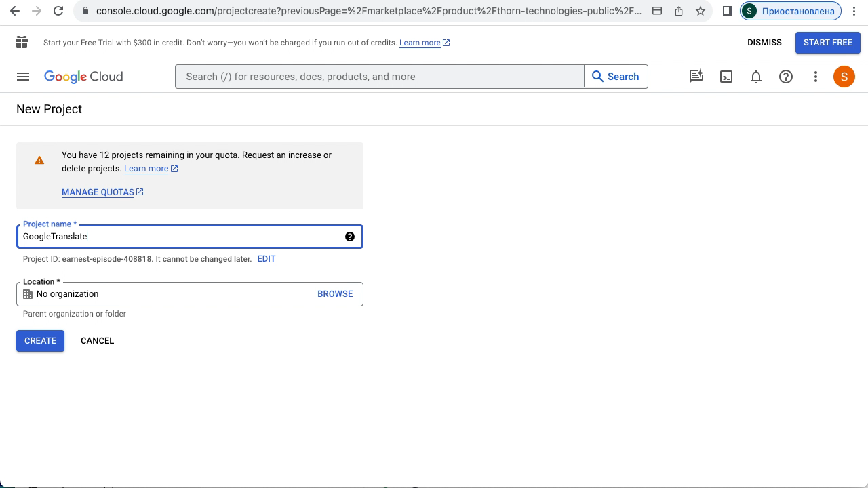Click the Google Cloud logo
The height and width of the screenshot is (488, 868).
click(83, 77)
